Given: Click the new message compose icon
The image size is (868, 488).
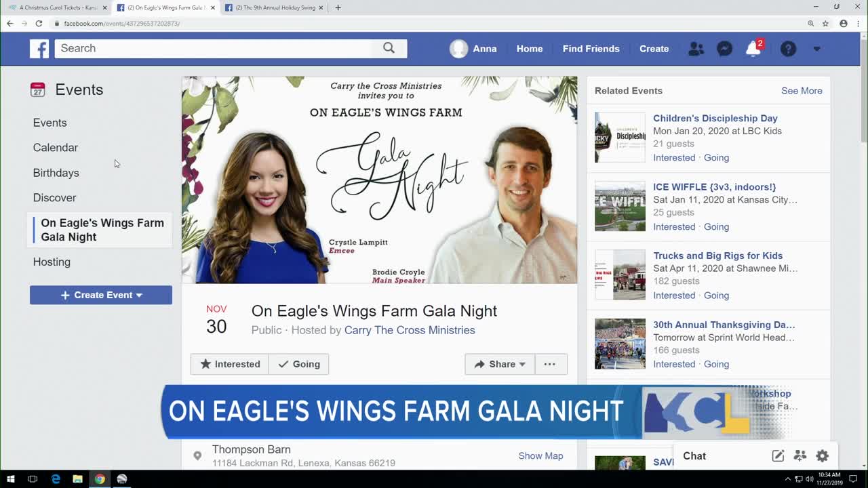Looking at the screenshot, I should point(778,456).
